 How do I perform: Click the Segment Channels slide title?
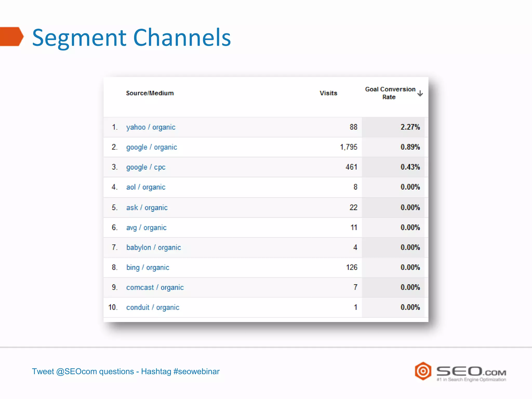pyautogui.click(x=131, y=38)
